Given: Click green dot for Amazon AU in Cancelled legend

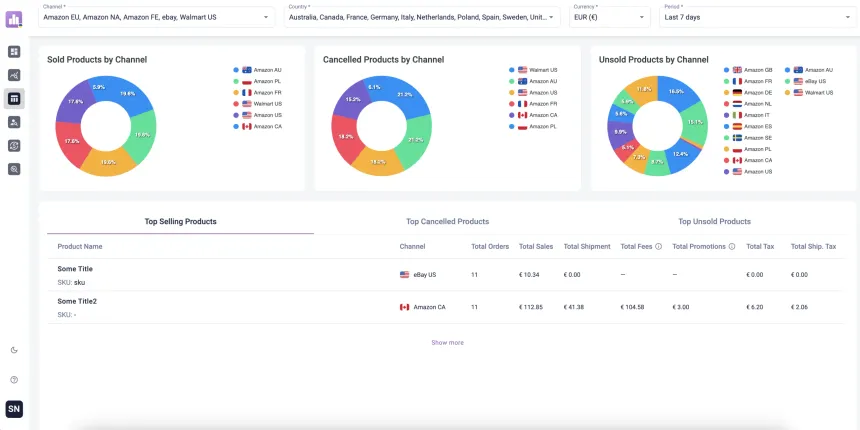Looking at the screenshot, I should (x=512, y=81).
